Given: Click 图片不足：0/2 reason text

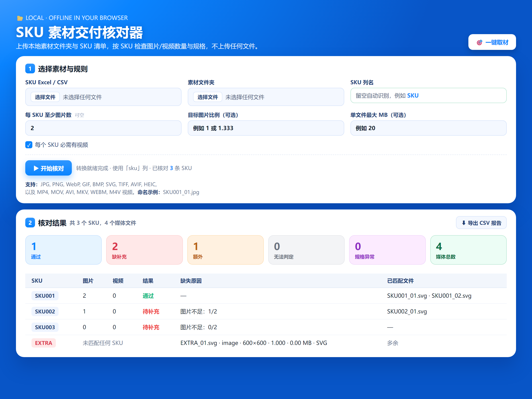Looking at the screenshot, I should (x=199, y=327).
